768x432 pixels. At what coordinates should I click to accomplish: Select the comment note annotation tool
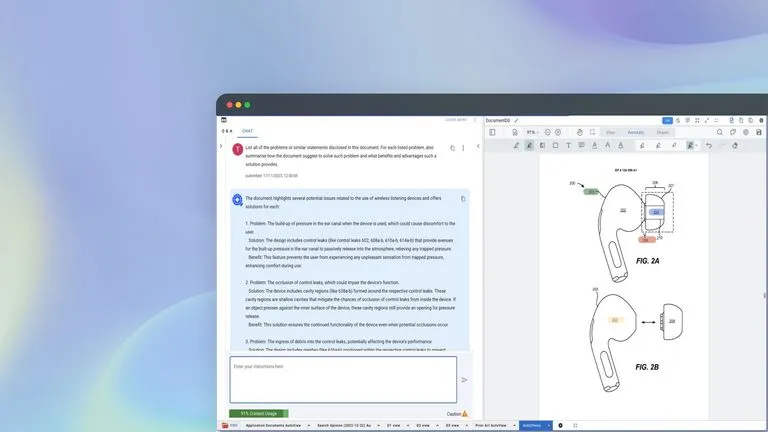click(581, 145)
